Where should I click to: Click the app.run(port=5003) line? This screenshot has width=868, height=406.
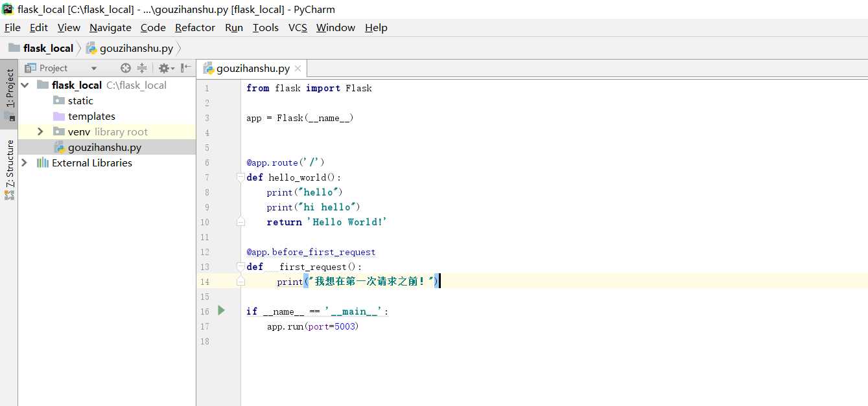point(312,326)
